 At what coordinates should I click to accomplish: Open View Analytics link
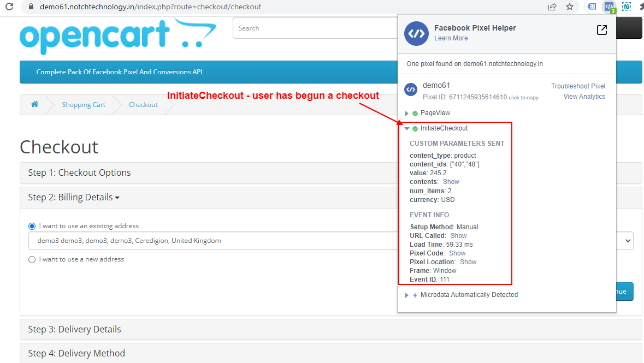point(584,97)
